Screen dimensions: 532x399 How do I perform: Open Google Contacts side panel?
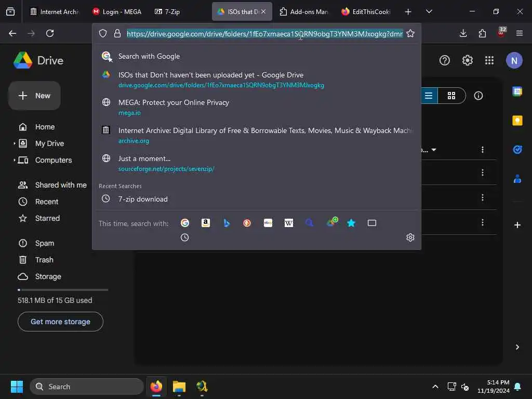click(x=517, y=179)
